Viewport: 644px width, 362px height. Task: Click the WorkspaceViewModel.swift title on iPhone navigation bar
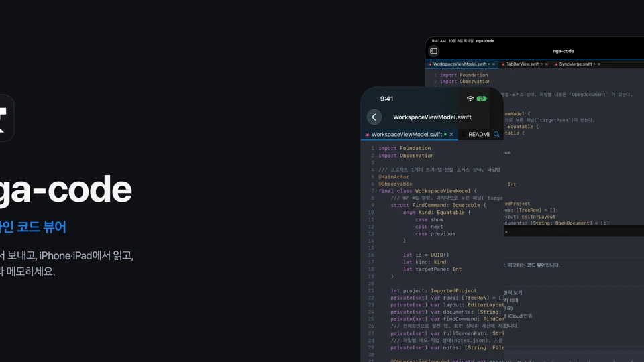coord(432,117)
